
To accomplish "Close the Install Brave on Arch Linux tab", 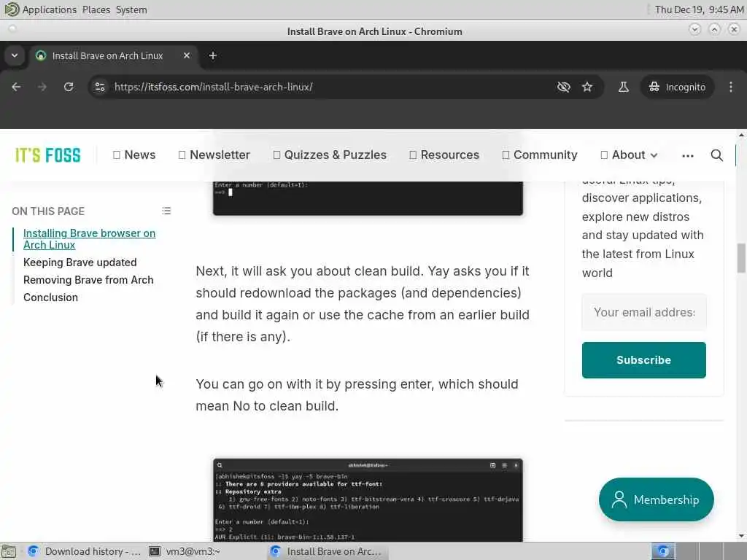I will (x=187, y=55).
